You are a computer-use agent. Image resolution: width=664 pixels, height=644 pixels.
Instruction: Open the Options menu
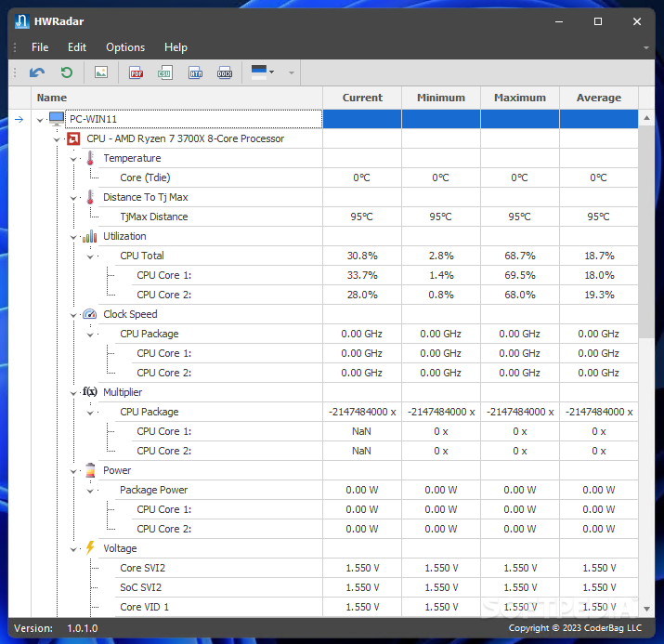coord(125,47)
